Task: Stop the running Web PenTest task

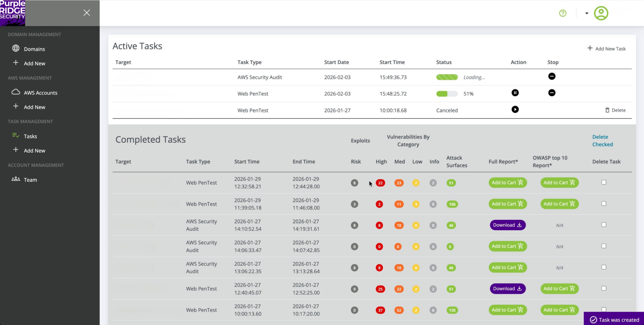Action: click(551, 93)
